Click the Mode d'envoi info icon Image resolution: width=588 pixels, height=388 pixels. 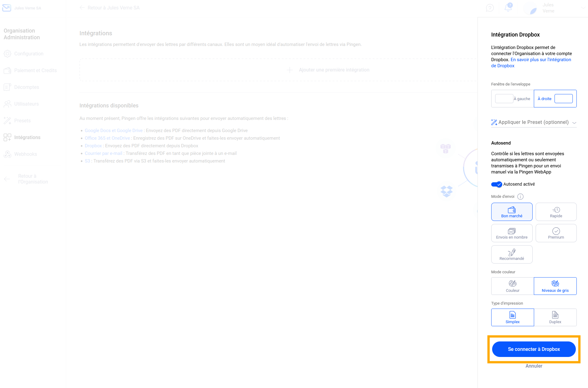[520, 197]
